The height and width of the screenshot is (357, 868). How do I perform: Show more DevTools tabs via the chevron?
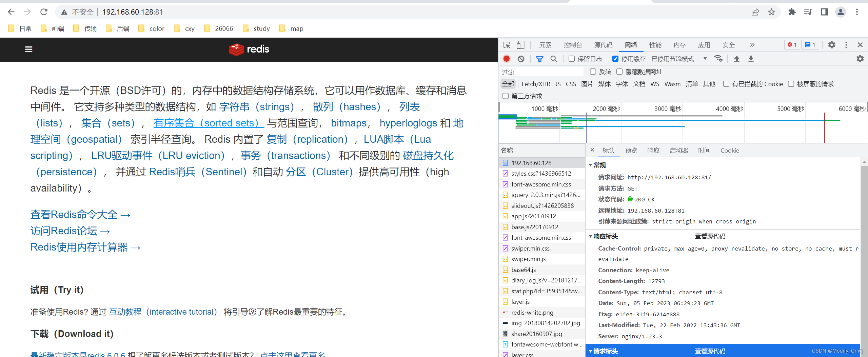pyautogui.click(x=752, y=45)
